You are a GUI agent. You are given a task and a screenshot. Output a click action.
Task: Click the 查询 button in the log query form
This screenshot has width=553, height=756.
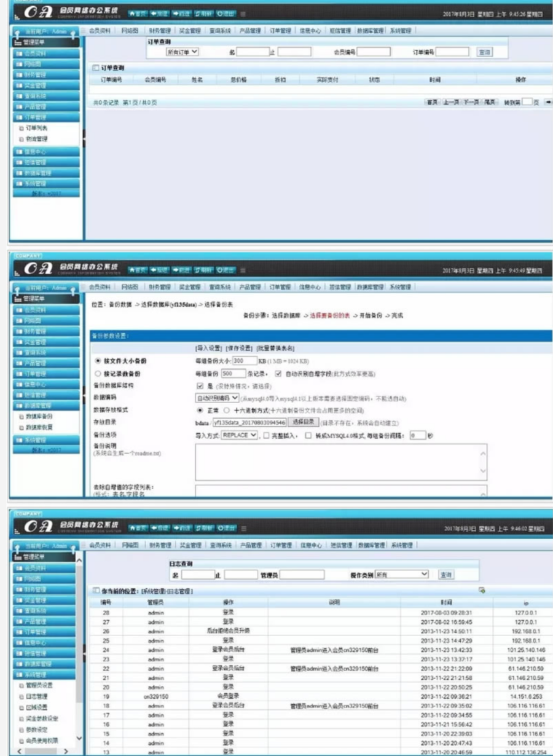tap(446, 574)
